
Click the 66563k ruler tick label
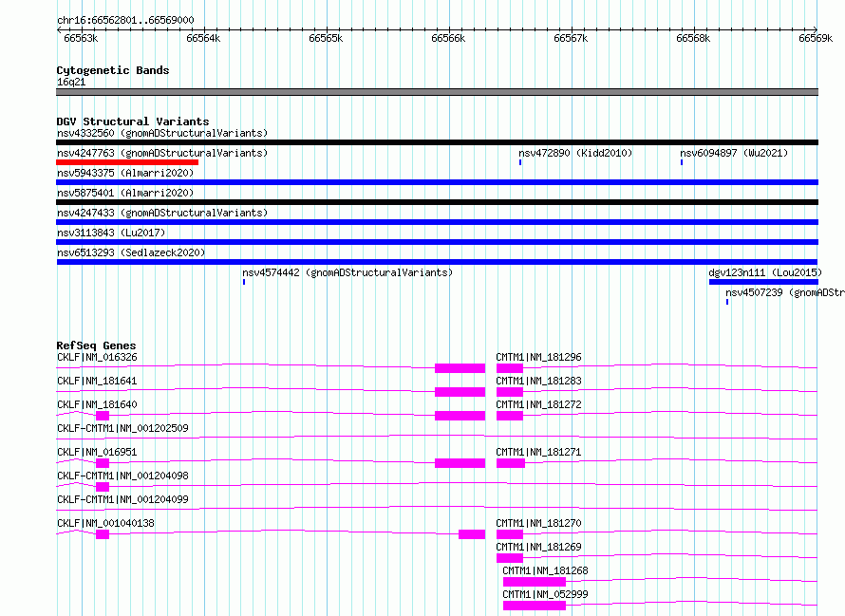pyautogui.click(x=81, y=38)
